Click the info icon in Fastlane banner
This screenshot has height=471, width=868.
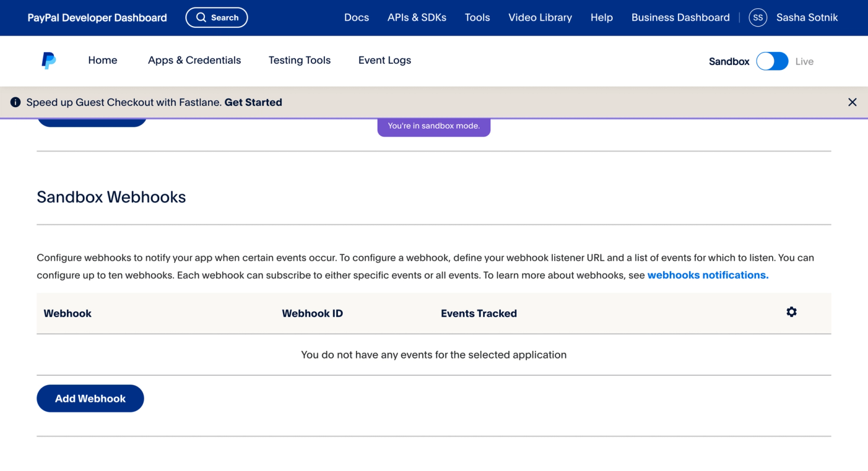pos(15,102)
